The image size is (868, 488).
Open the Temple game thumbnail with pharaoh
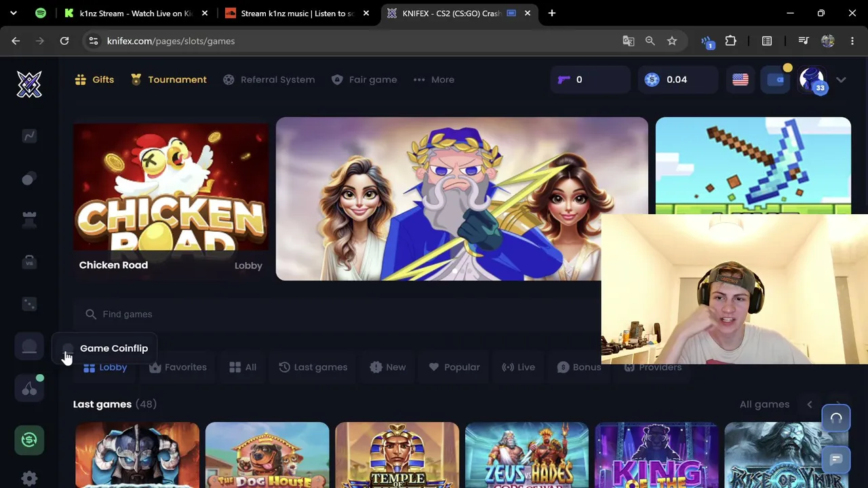click(397, 455)
